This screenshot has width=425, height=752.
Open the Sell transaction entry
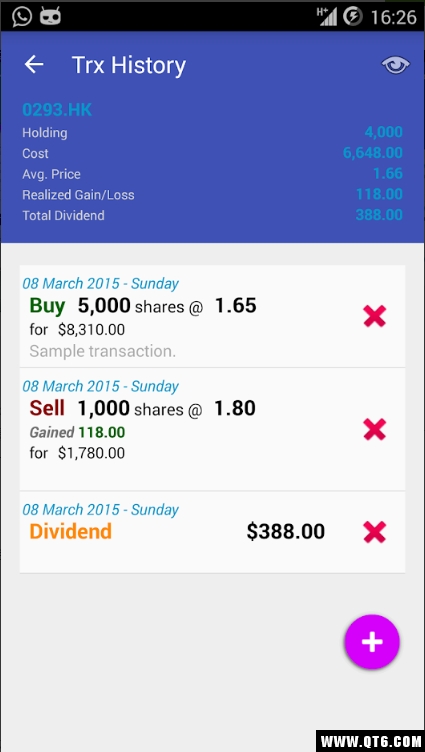[212, 429]
